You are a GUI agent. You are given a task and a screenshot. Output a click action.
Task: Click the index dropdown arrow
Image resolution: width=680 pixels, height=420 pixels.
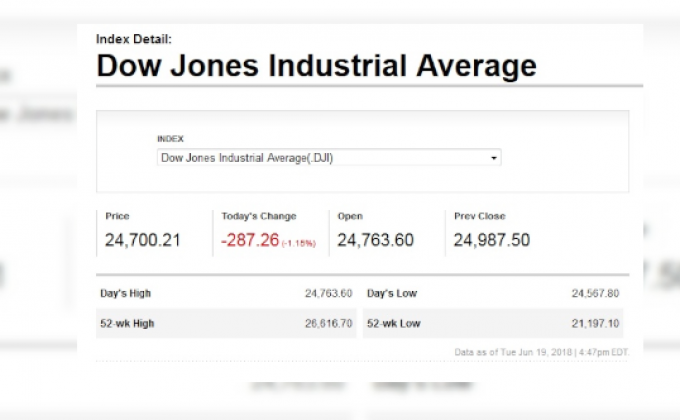[x=494, y=158]
